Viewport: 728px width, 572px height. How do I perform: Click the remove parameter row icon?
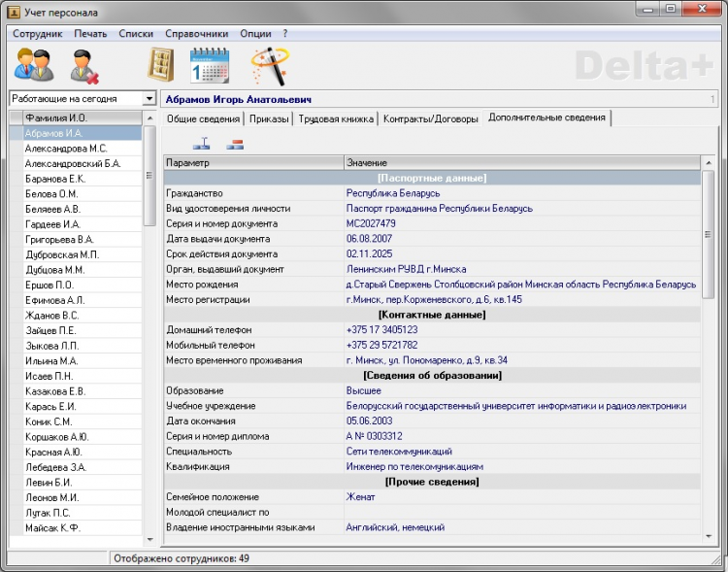(x=235, y=145)
